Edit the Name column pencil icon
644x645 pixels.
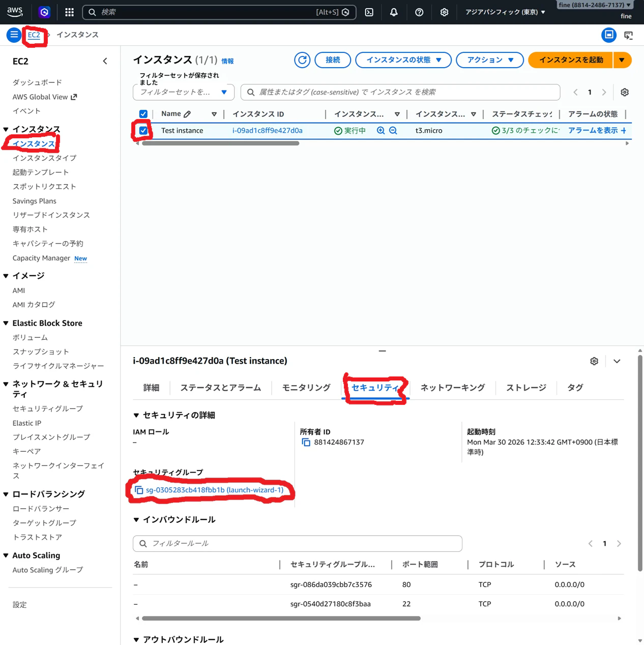pos(187,114)
